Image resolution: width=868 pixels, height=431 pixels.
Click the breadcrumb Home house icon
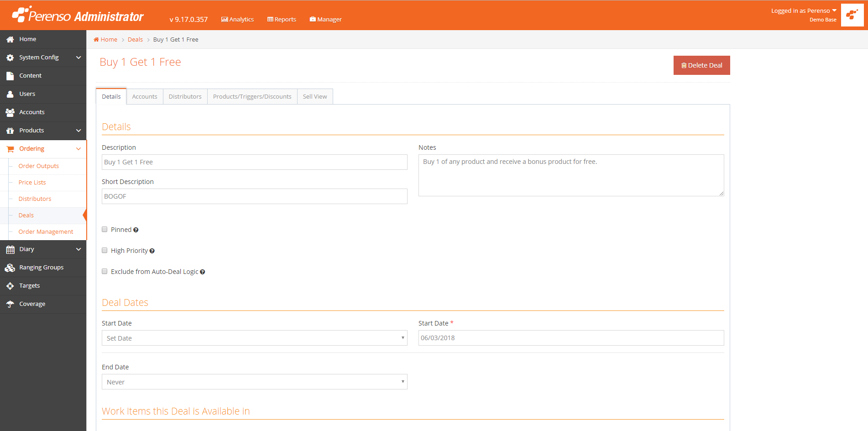pos(96,40)
